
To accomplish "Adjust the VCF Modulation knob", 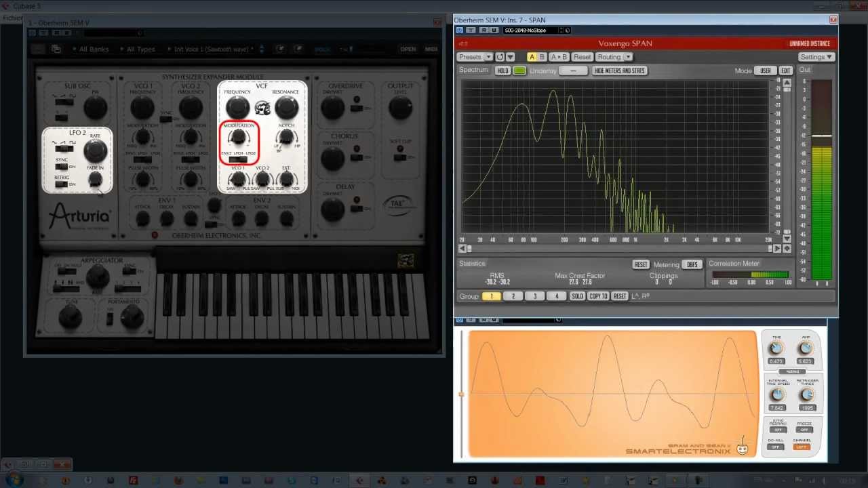I will coord(238,138).
